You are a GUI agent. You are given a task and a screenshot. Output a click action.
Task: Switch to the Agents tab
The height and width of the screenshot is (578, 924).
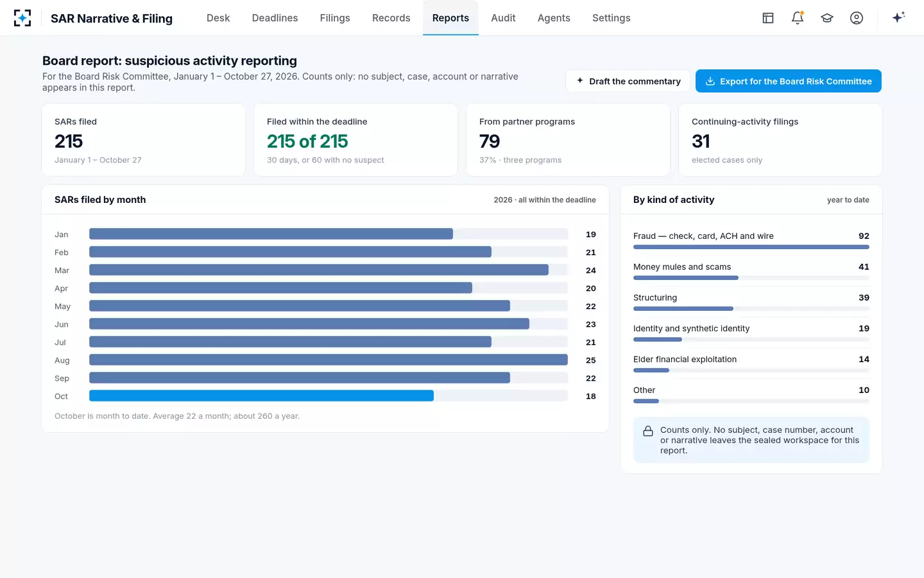pyautogui.click(x=554, y=18)
